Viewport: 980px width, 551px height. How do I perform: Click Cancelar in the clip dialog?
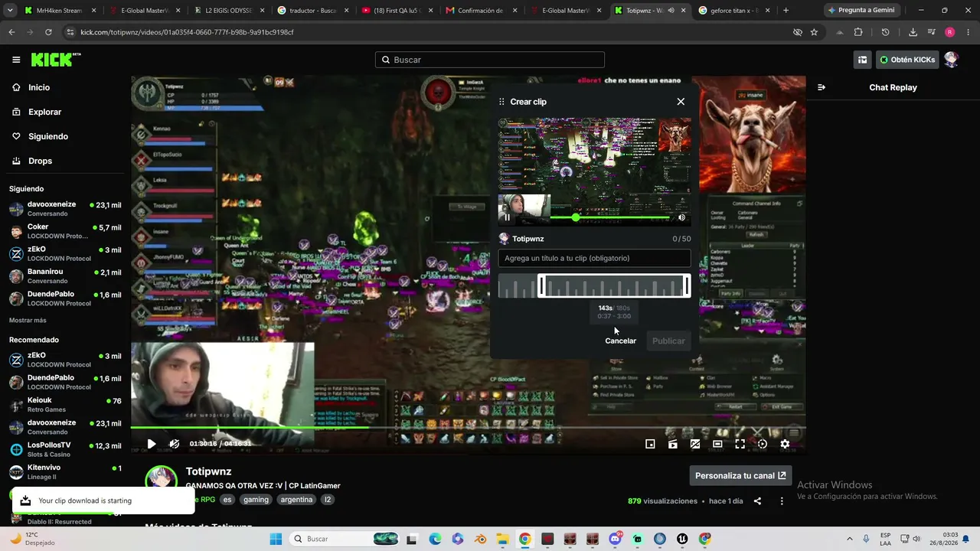click(620, 341)
